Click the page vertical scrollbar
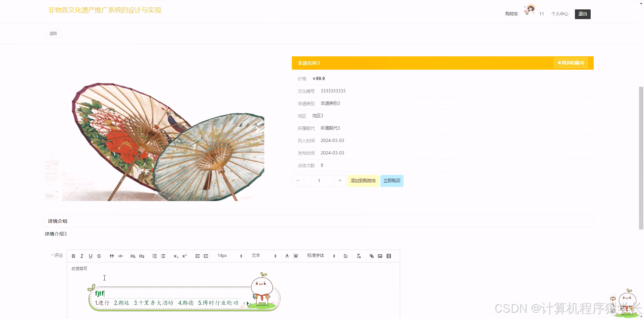 [641, 157]
